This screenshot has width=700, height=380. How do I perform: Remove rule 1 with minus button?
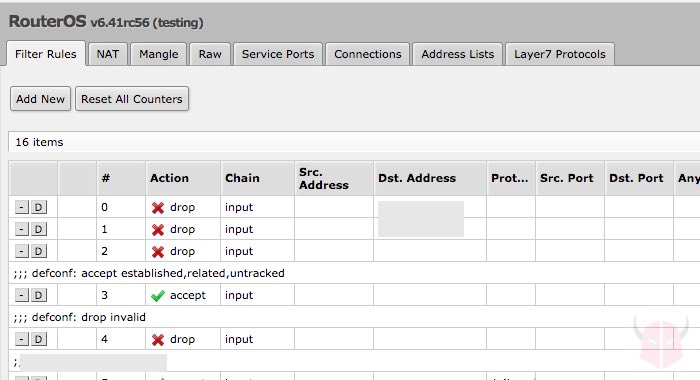[21, 230]
